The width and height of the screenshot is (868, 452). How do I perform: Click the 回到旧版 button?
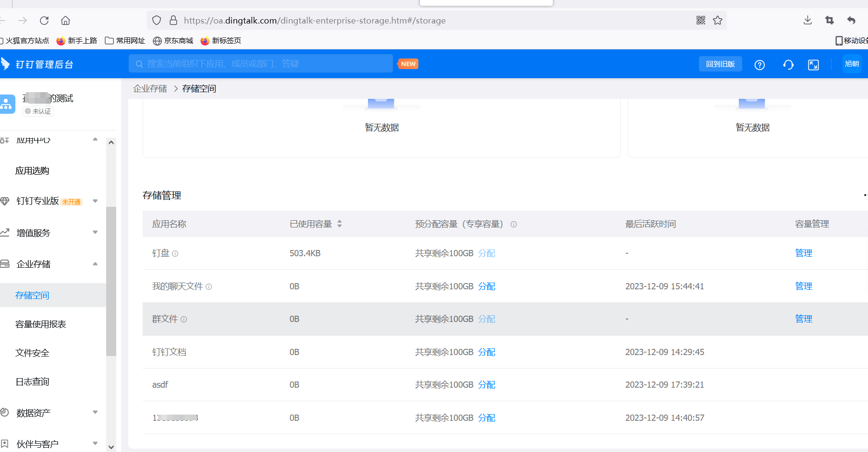[x=720, y=64]
